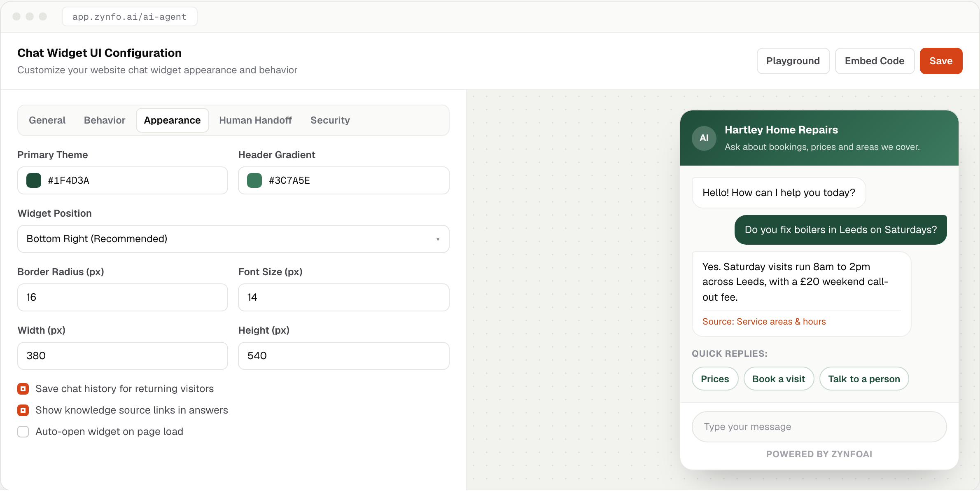Enable Auto-open widget on page load
Screen dimensions: 980x491
23,432
